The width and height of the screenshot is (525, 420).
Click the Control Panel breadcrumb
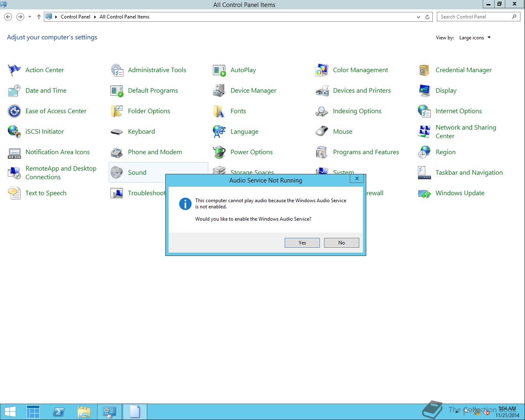(x=75, y=17)
